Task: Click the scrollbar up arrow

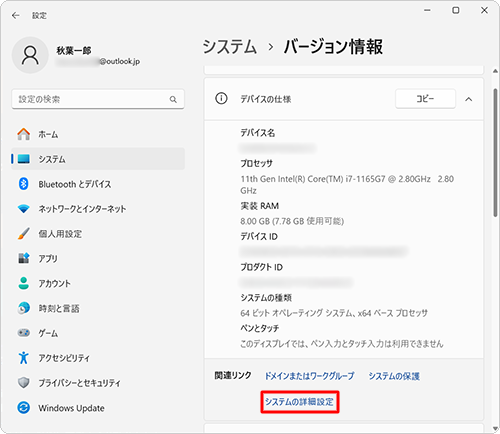Action: (x=495, y=71)
